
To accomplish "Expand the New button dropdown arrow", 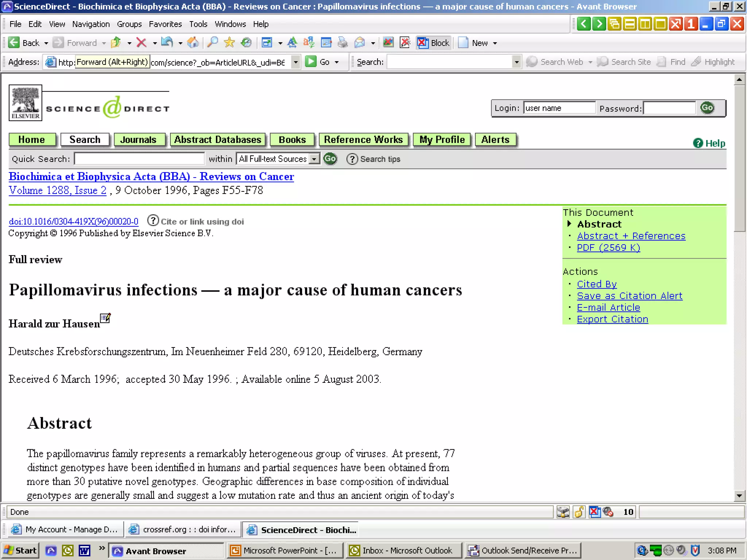I will coord(495,43).
